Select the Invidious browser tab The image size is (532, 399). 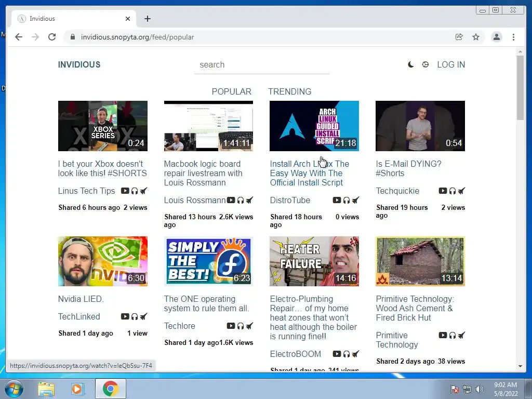[73, 19]
